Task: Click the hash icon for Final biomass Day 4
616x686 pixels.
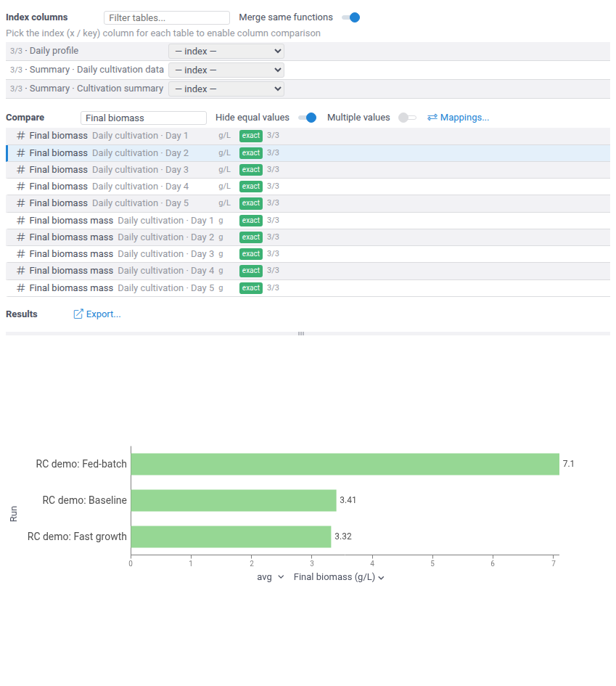Action: coord(20,187)
